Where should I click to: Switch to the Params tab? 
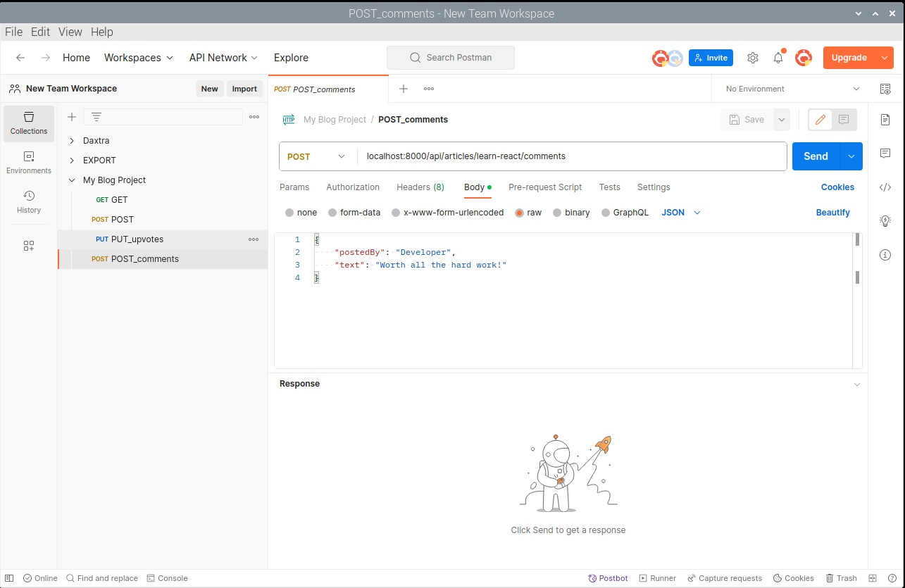tap(294, 187)
